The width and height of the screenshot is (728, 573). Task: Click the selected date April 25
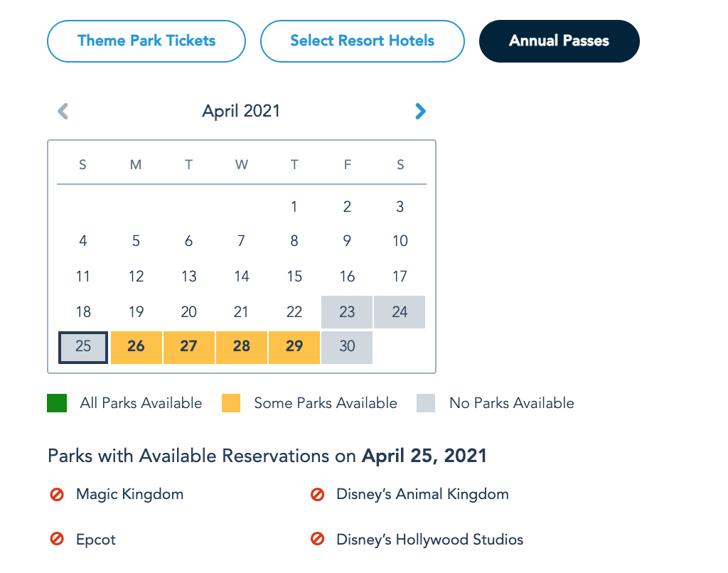[83, 347]
